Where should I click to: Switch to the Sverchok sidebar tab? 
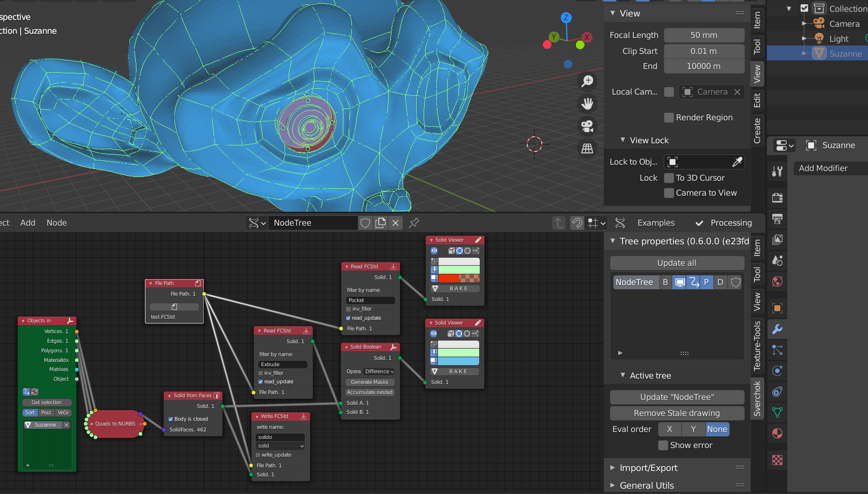click(x=757, y=398)
